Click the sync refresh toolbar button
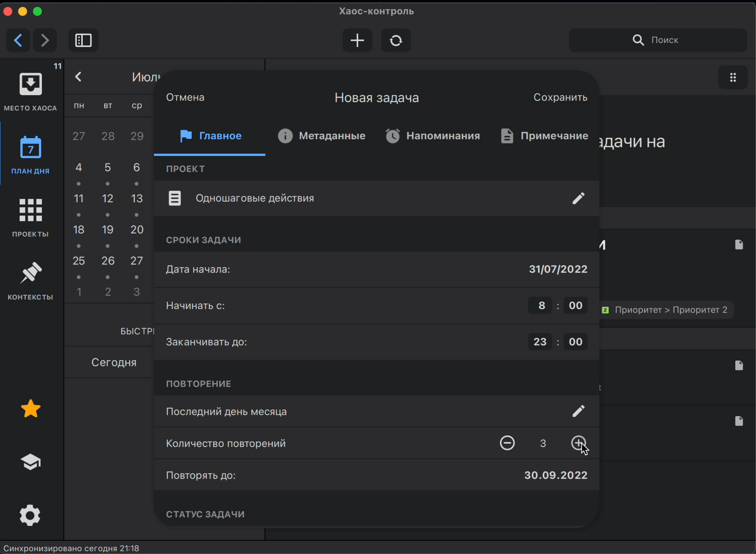This screenshot has width=756, height=554. pyautogui.click(x=396, y=40)
